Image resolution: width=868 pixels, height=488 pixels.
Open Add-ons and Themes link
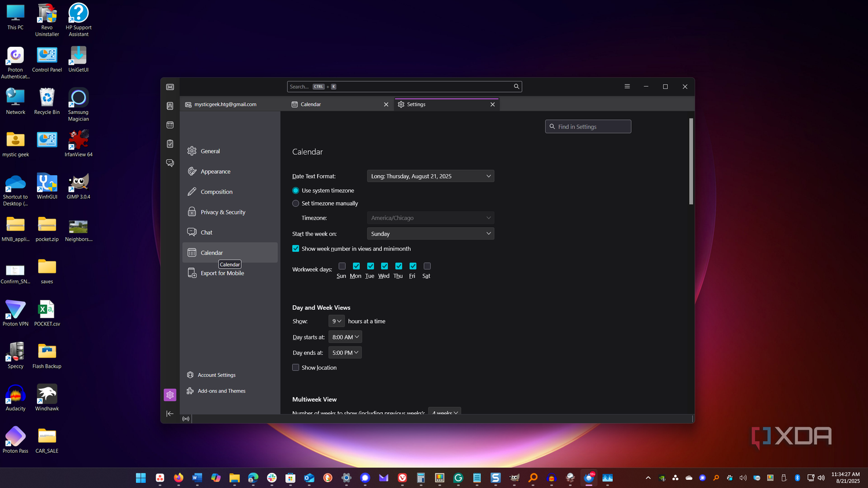point(216,391)
